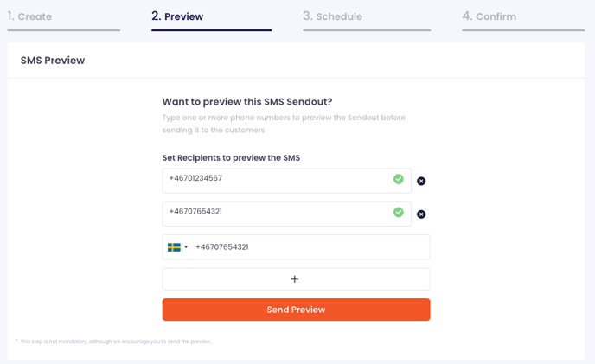Click the 'Type one or more phone numbers' description text
595x364 pixels.
point(284,124)
